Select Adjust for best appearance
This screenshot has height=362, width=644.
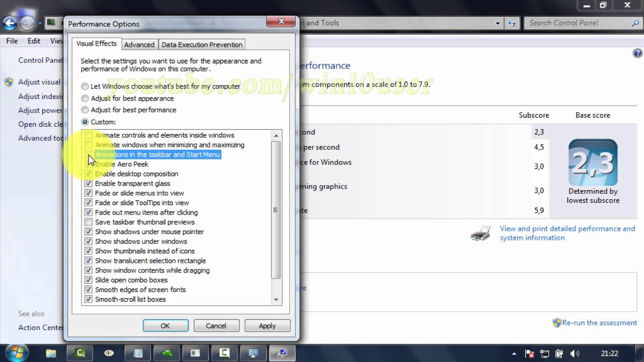tap(85, 99)
